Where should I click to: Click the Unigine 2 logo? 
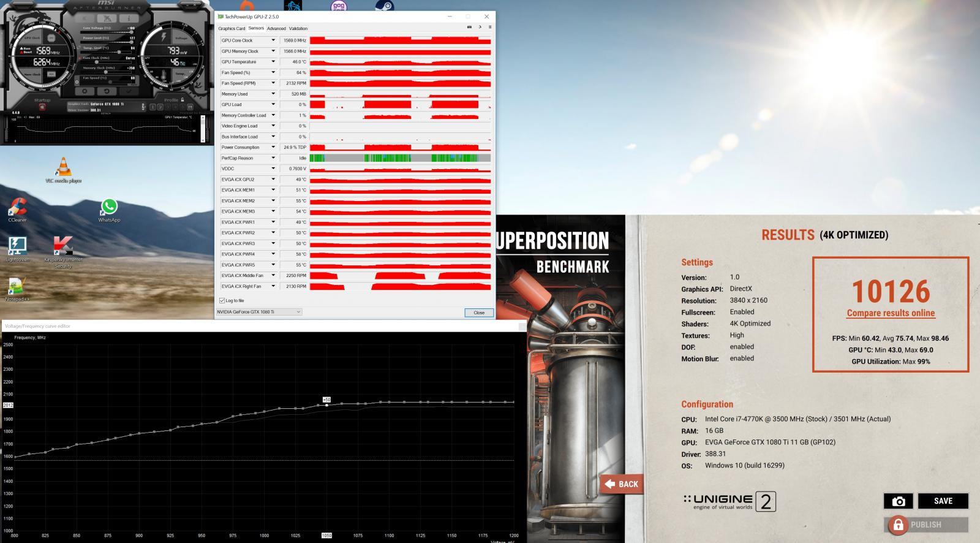pos(729,502)
